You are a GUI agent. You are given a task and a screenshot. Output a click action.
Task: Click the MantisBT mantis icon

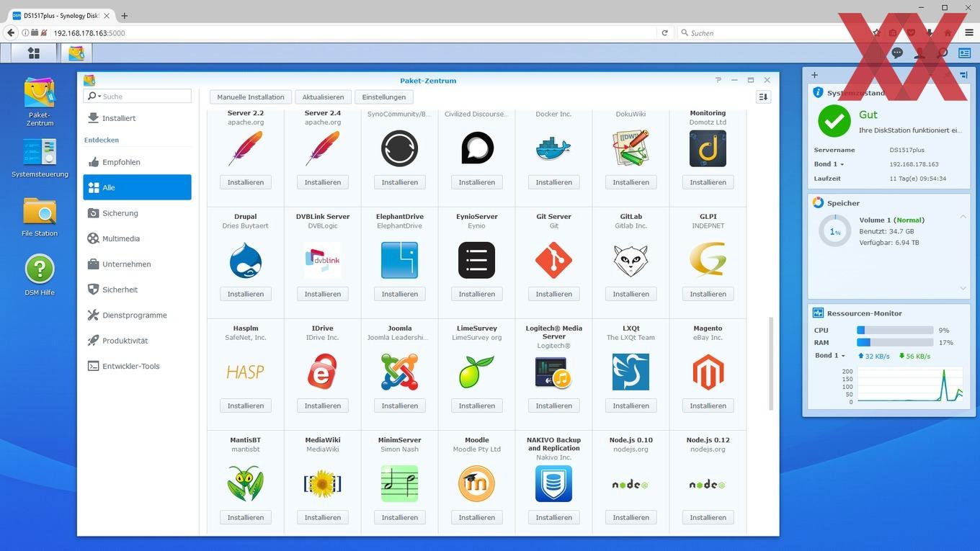click(246, 483)
